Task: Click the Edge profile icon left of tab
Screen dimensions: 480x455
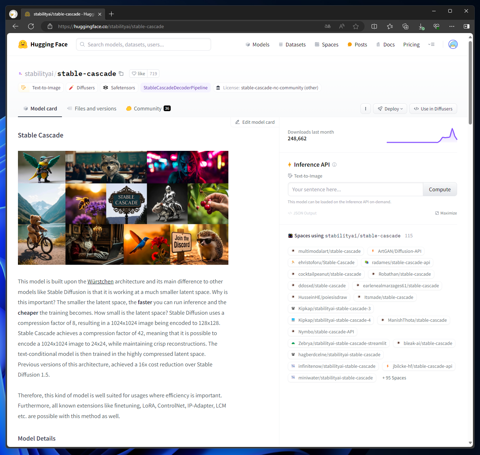Action: (x=13, y=14)
